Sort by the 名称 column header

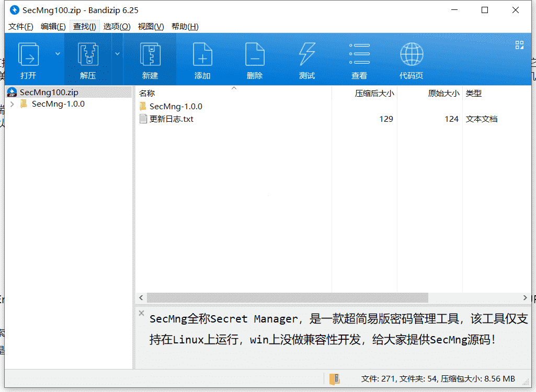(x=147, y=94)
